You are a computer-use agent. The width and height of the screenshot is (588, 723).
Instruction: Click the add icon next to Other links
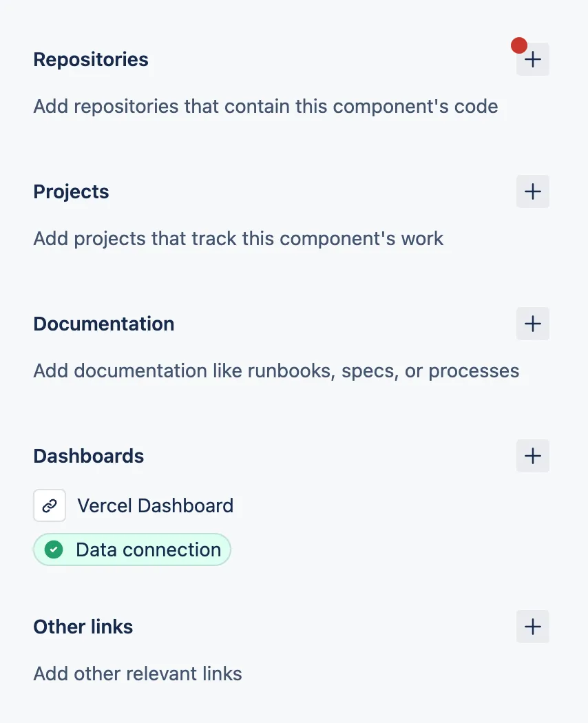pos(532,627)
